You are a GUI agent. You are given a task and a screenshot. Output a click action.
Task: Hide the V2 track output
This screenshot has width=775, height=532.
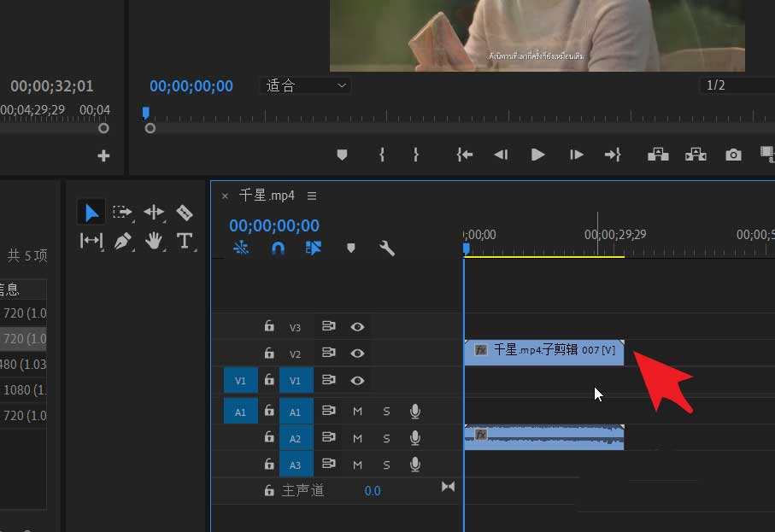(x=357, y=353)
